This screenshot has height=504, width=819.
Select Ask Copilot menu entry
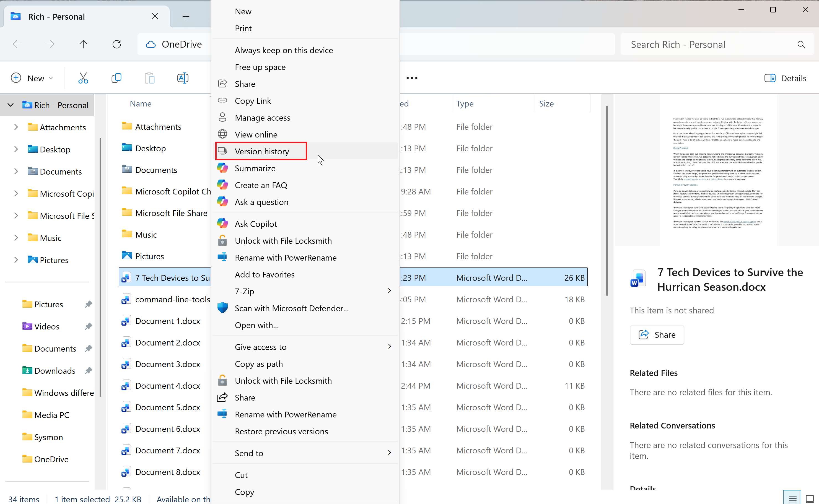point(305,224)
